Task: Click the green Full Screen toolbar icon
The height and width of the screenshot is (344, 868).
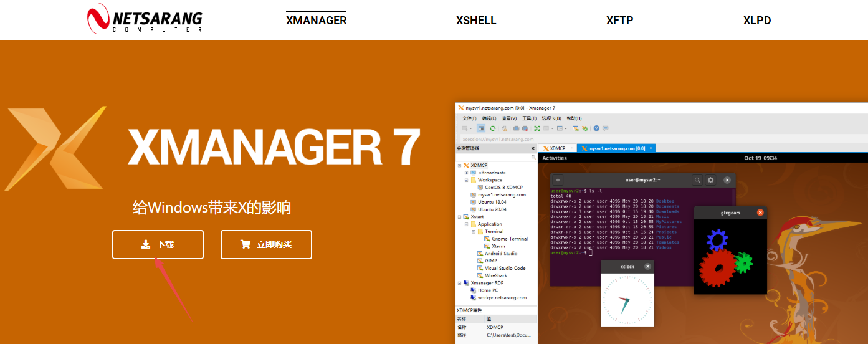Action: click(x=537, y=128)
